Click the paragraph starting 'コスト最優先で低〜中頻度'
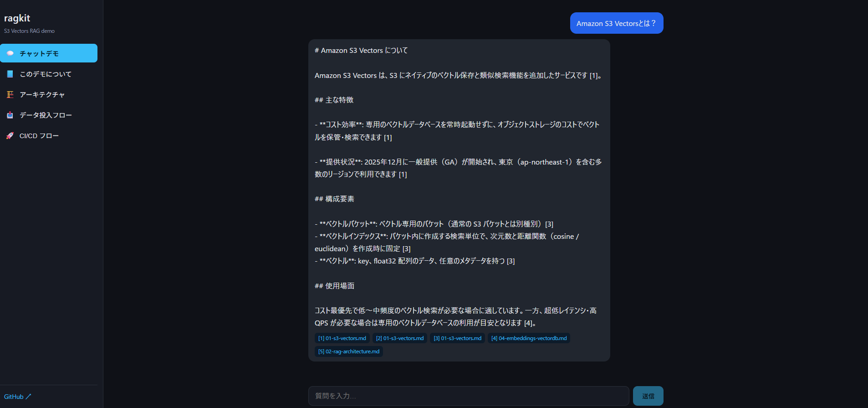The height and width of the screenshot is (408, 868). (x=455, y=317)
